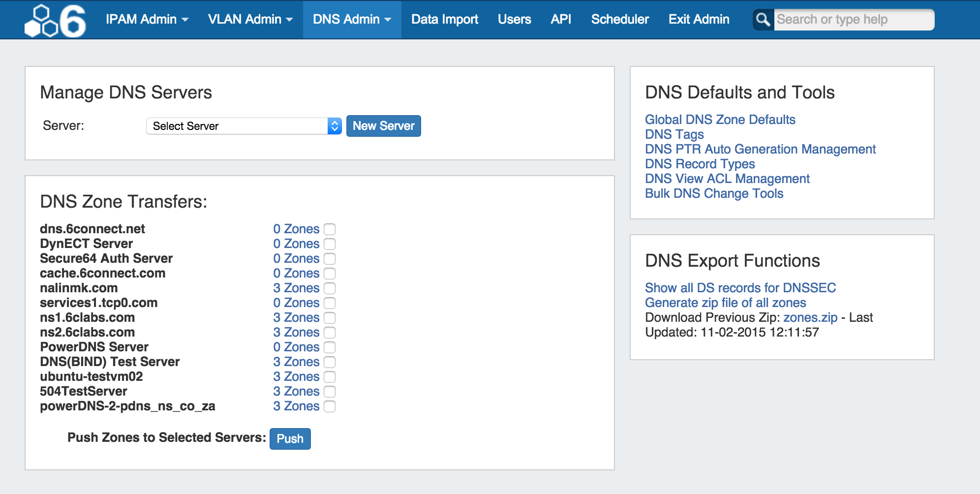Check the box for dns.6connect.net
This screenshot has width=980, height=494.
(x=330, y=229)
